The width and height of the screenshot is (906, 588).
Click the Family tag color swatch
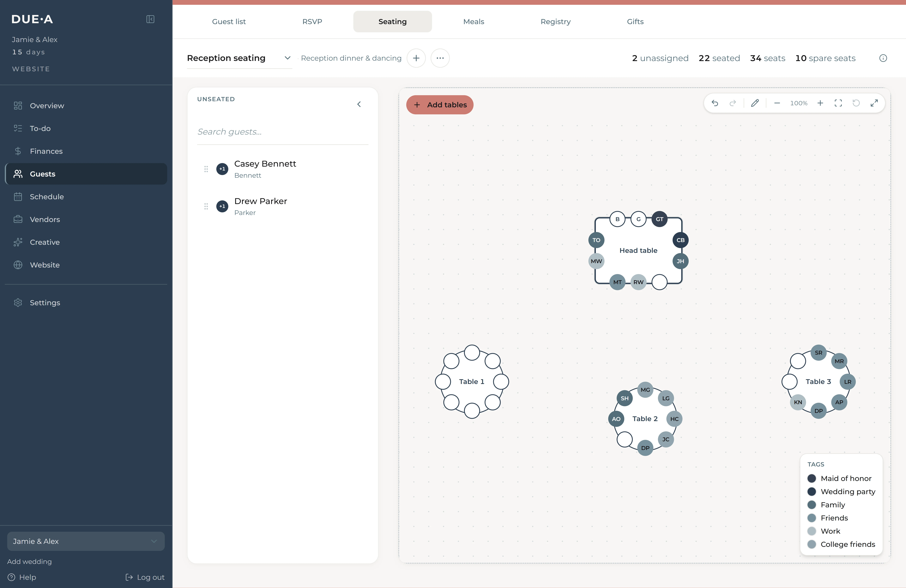point(812,505)
